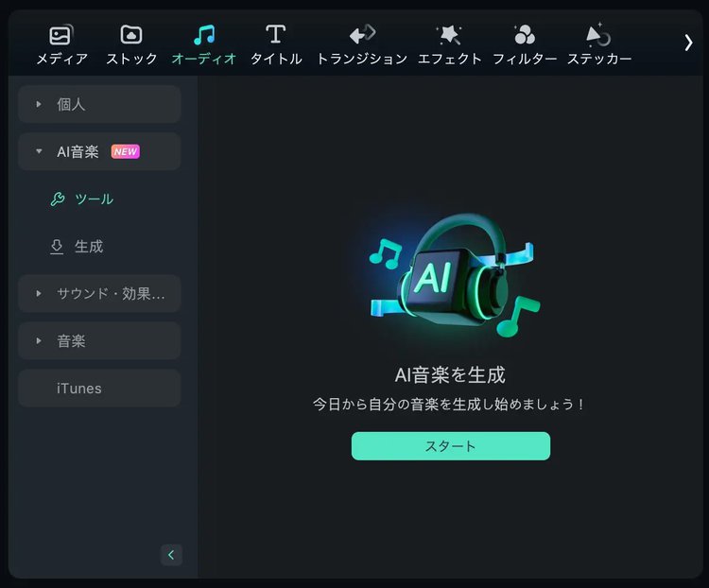
Task: Open the iTunes library item
Action: [x=79, y=389]
